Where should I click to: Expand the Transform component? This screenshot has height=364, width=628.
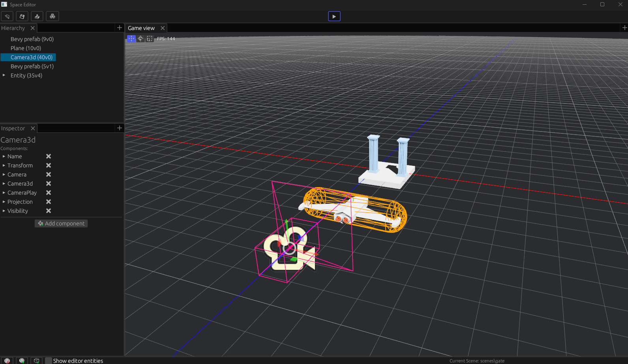point(4,165)
